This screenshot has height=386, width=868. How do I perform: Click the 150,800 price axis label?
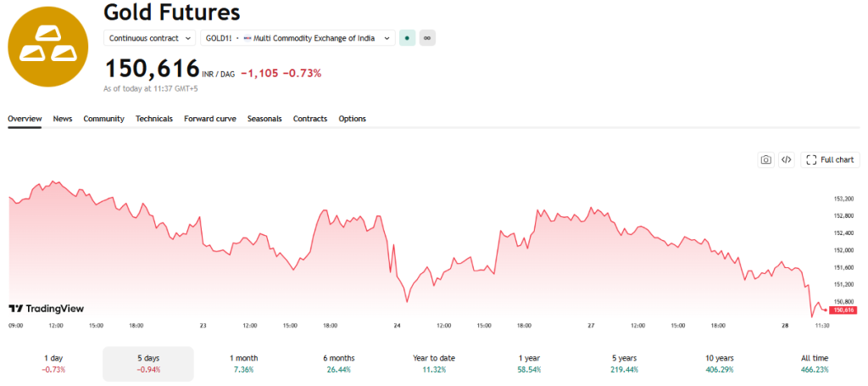pos(843,302)
